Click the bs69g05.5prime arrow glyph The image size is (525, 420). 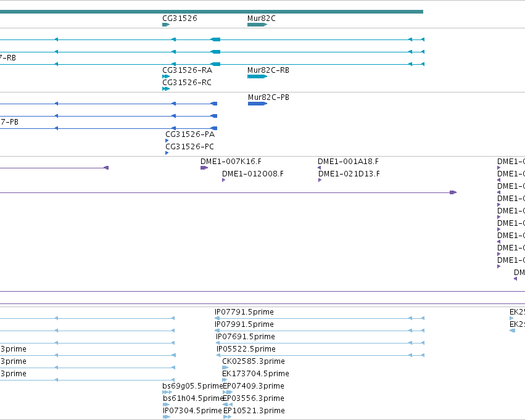click(x=167, y=393)
